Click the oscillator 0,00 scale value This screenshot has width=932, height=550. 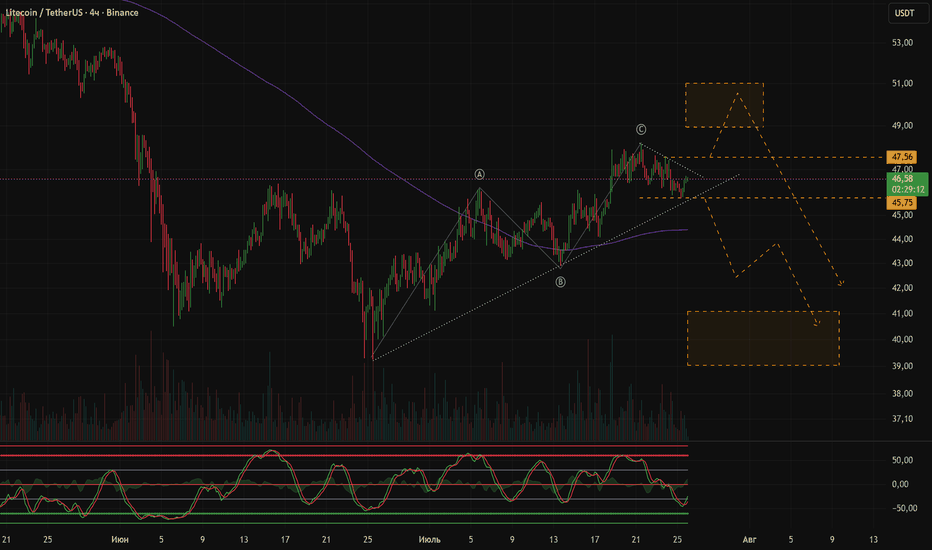click(900, 484)
